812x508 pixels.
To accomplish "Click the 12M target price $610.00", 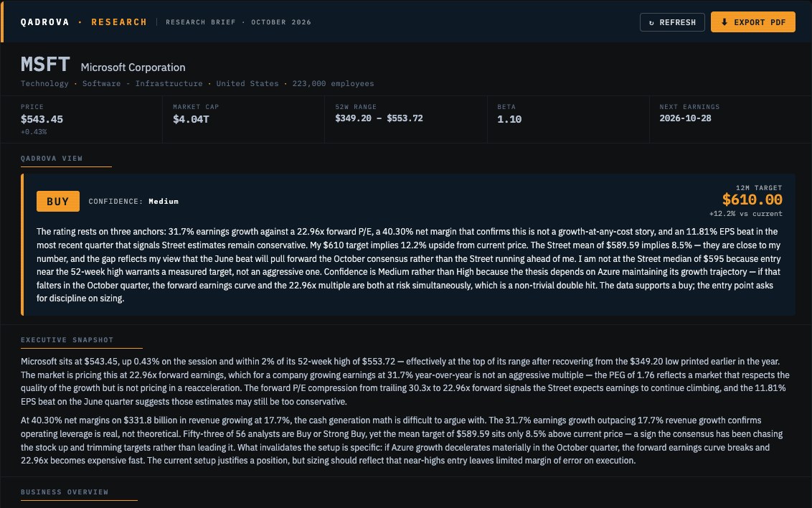I will (752, 199).
